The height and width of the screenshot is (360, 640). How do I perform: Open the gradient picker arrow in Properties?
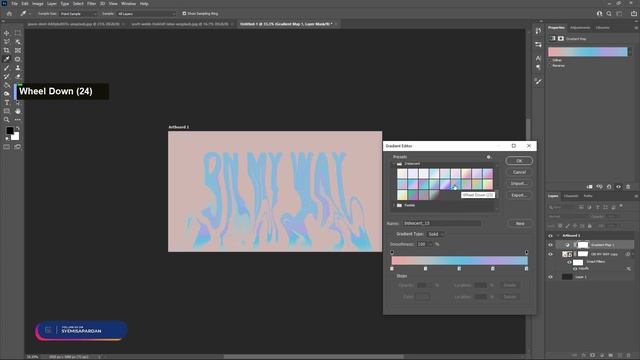(630, 52)
